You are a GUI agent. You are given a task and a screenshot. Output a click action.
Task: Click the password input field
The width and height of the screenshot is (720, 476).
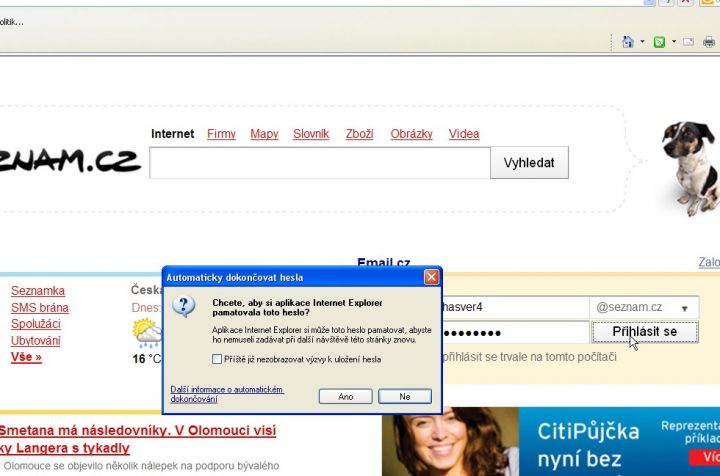click(515, 332)
